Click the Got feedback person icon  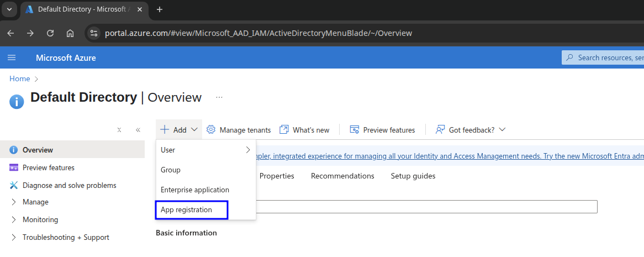(x=440, y=129)
